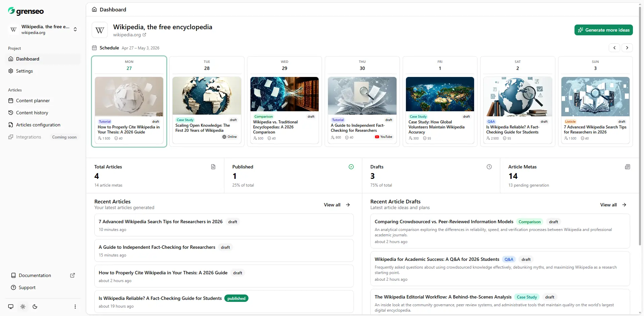644x316 pixels.
Task: Open A Guide to Independent Fact-Checking row
Action: pos(224,251)
